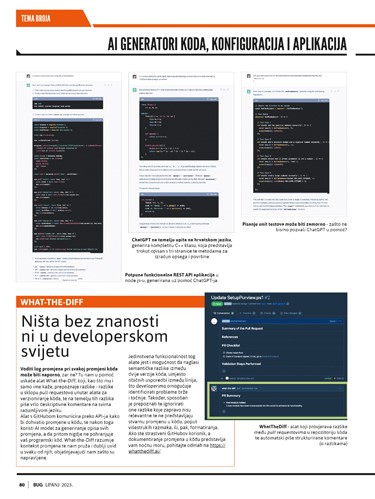
Task: Open the Files changed tab in the pull request
Action: coord(291,313)
